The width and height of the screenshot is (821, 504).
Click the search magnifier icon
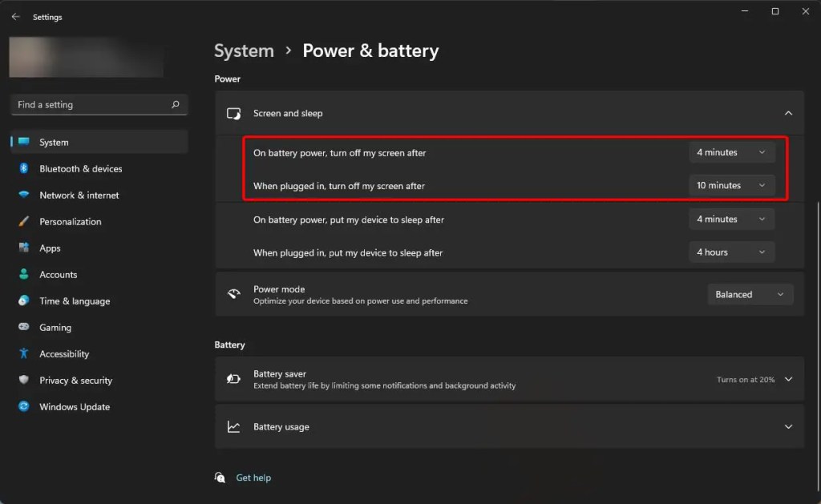[176, 105]
